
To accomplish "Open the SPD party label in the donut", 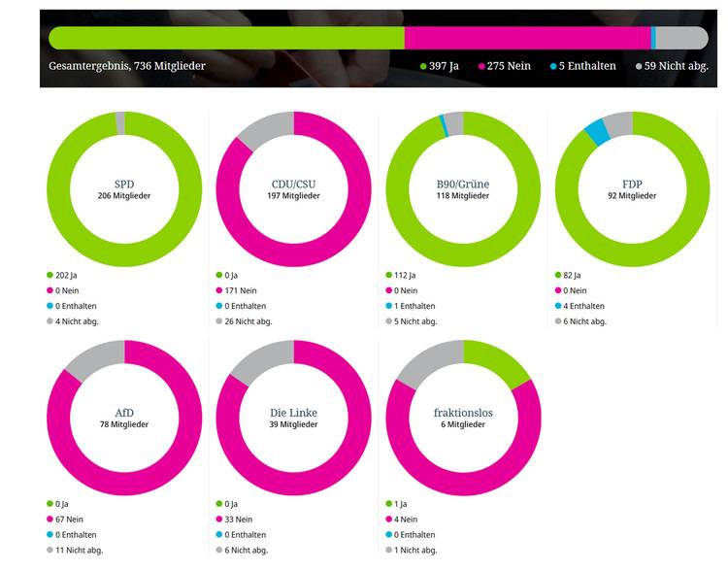I will tap(124, 183).
